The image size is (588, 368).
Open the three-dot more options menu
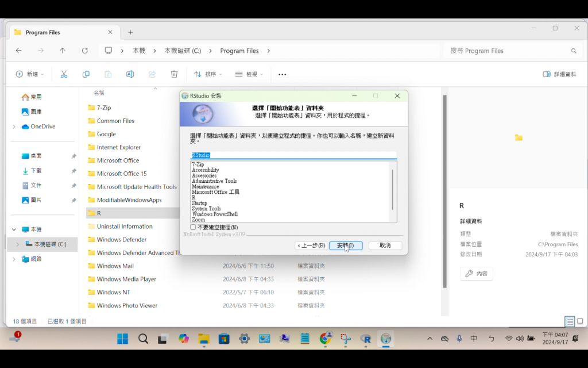coord(283,74)
